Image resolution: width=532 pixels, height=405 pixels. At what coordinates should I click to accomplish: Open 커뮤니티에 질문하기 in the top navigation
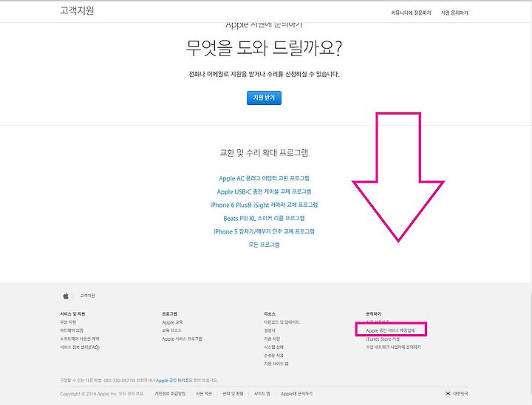click(411, 13)
